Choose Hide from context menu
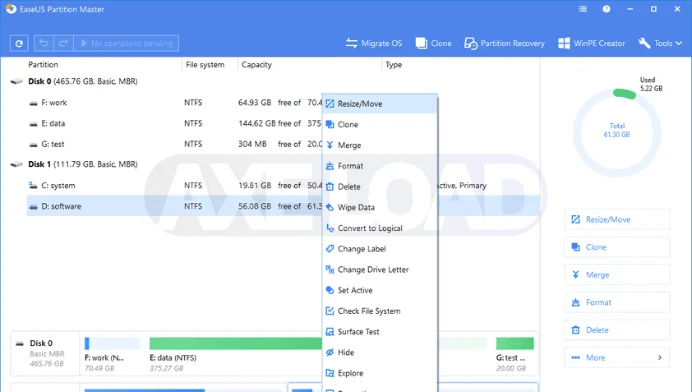692x392 pixels. 380,353
